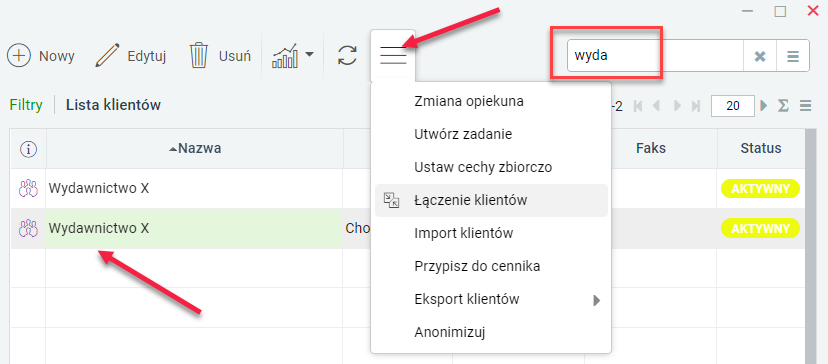This screenshot has width=828, height=364.
Task: Select the highlighted Wydawnictwo X row name
Action: (99, 228)
